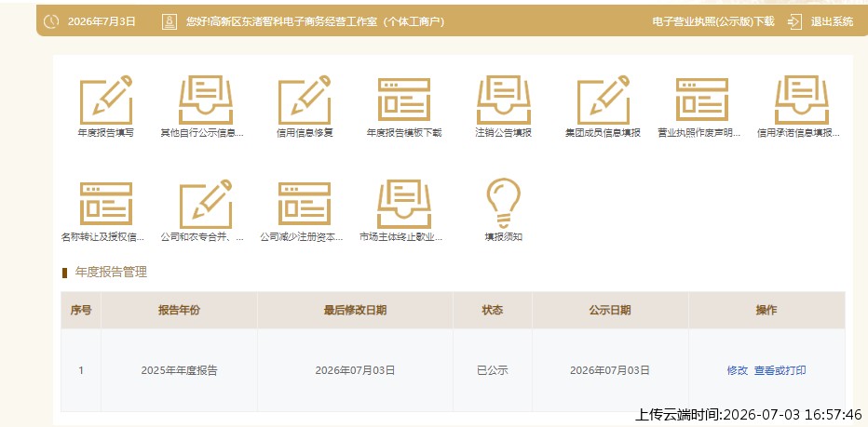Open the 年度报告模板下载 icon
The width and height of the screenshot is (868, 427).
click(404, 100)
